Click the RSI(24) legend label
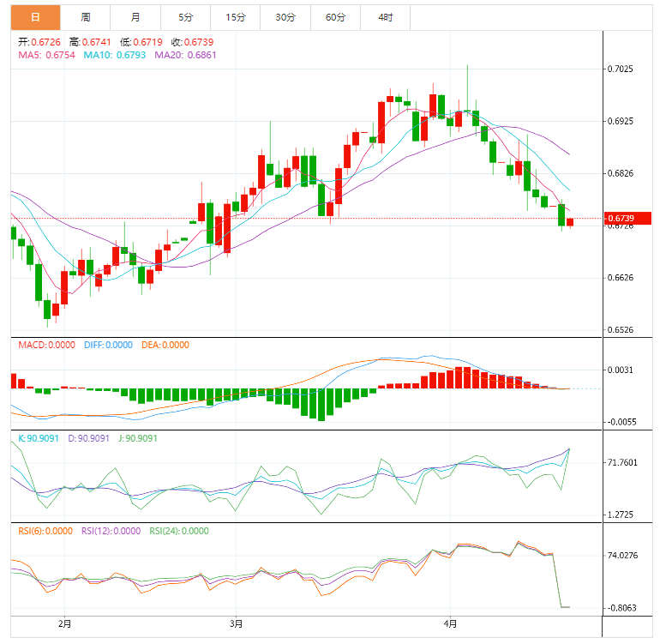 point(178,531)
